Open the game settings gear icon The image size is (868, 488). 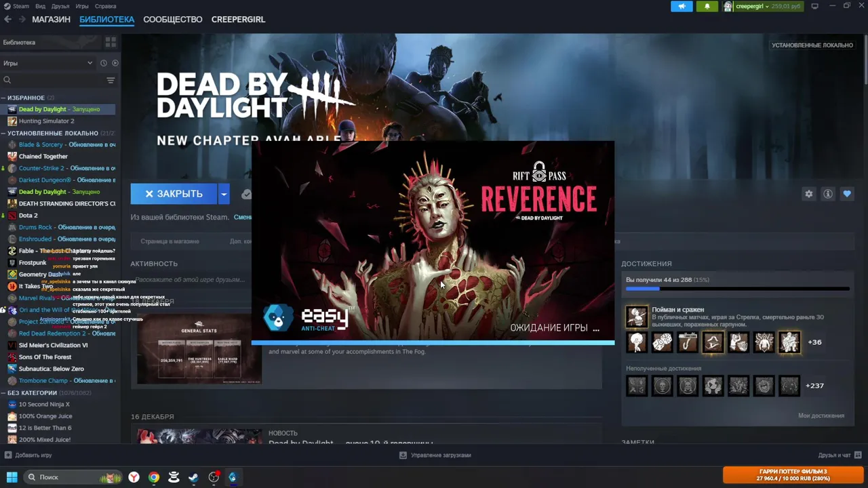coord(808,194)
